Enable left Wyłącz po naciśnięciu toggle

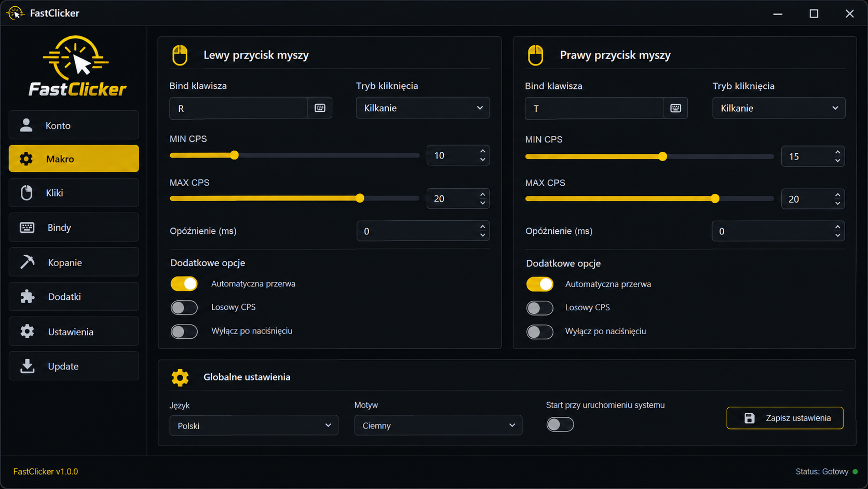point(184,332)
